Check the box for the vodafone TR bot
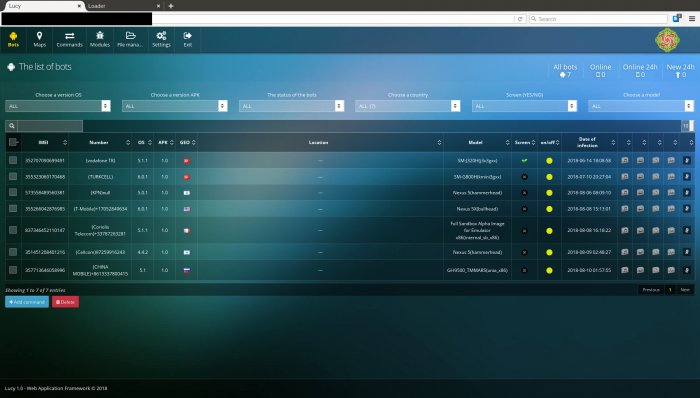The height and width of the screenshot is (398, 700). [x=13, y=160]
